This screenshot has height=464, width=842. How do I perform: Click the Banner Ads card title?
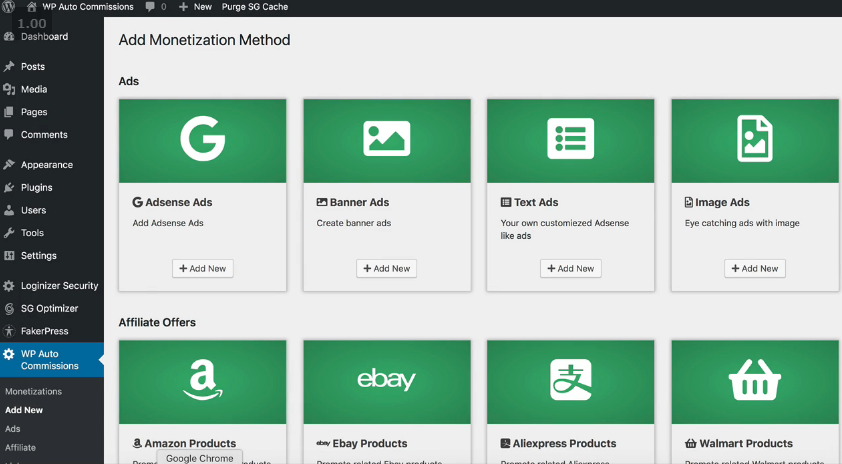(x=353, y=202)
